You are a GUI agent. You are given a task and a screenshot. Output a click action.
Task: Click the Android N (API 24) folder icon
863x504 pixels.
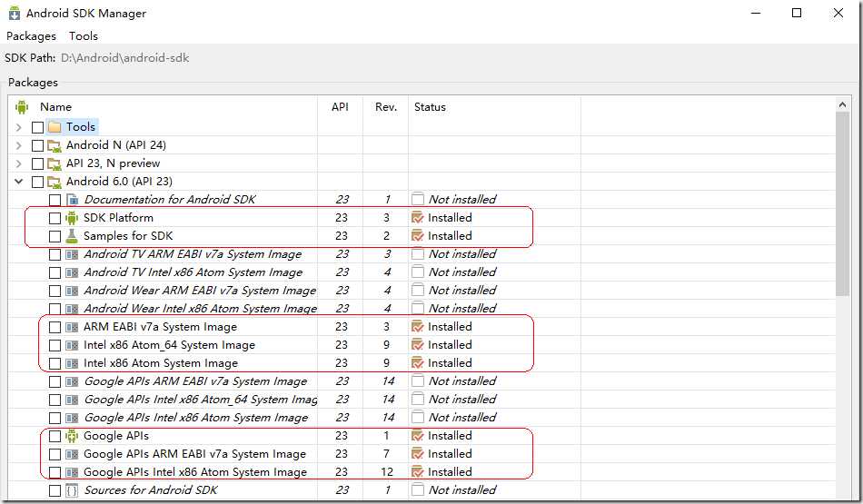54,146
